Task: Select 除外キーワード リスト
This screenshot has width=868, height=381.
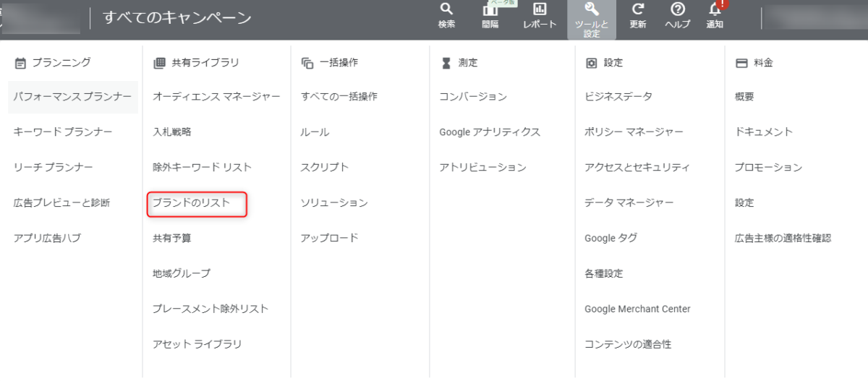Action: pos(202,168)
